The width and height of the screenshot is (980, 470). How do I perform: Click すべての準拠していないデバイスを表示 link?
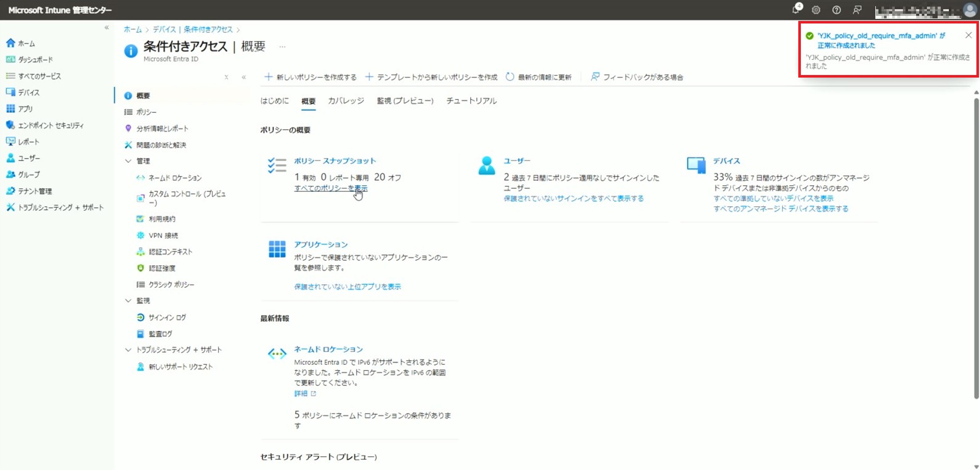(773, 199)
